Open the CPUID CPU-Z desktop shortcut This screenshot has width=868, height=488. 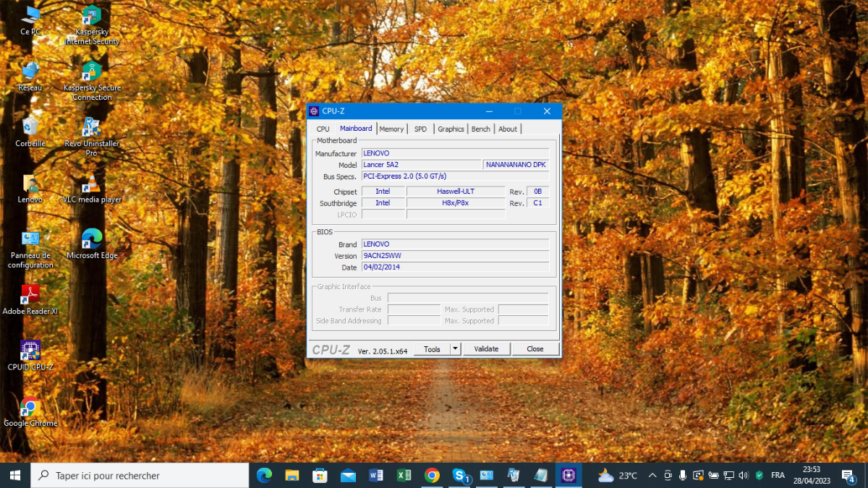pos(30,351)
